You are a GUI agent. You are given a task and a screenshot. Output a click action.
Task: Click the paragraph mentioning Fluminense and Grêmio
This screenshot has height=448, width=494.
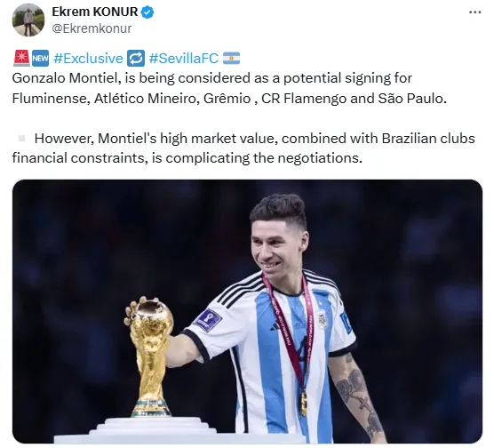pos(229,88)
